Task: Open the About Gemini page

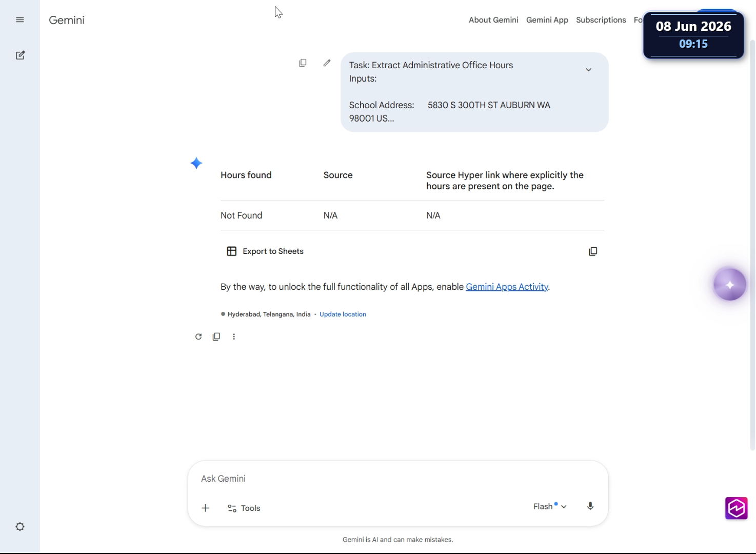Action: [493, 20]
